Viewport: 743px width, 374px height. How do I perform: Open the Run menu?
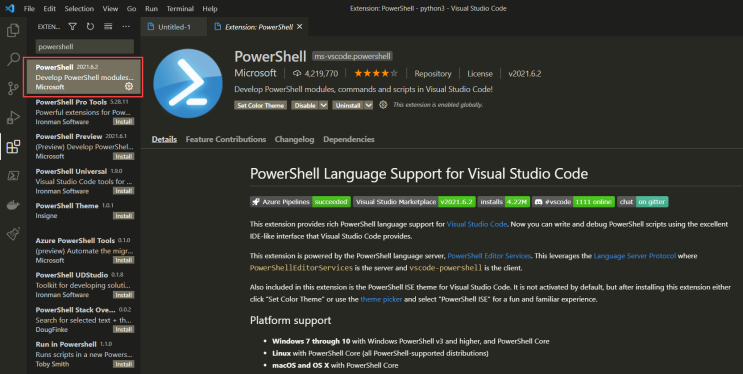pyautogui.click(x=152, y=9)
